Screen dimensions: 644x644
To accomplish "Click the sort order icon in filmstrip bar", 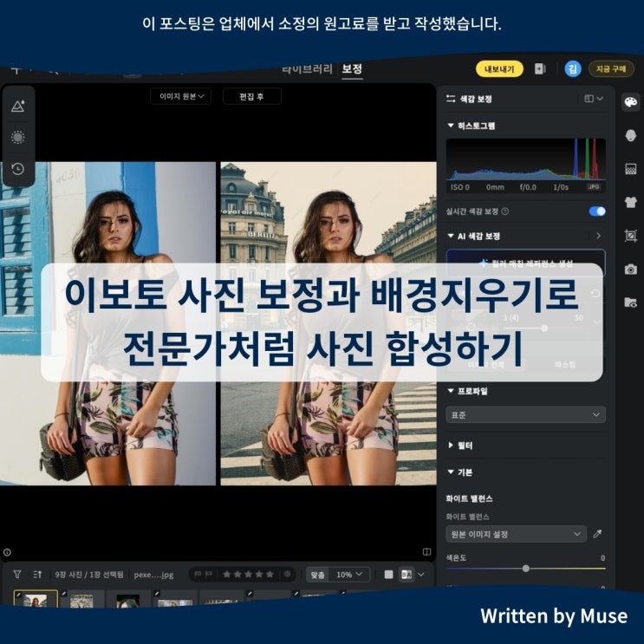I will pos(37,574).
